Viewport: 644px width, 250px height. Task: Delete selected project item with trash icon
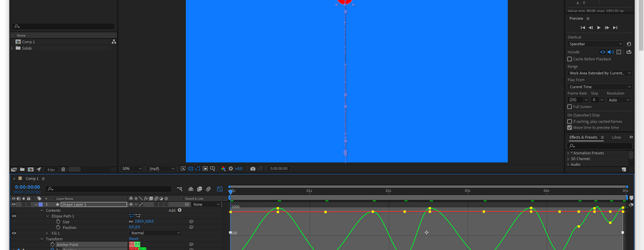tap(63, 170)
